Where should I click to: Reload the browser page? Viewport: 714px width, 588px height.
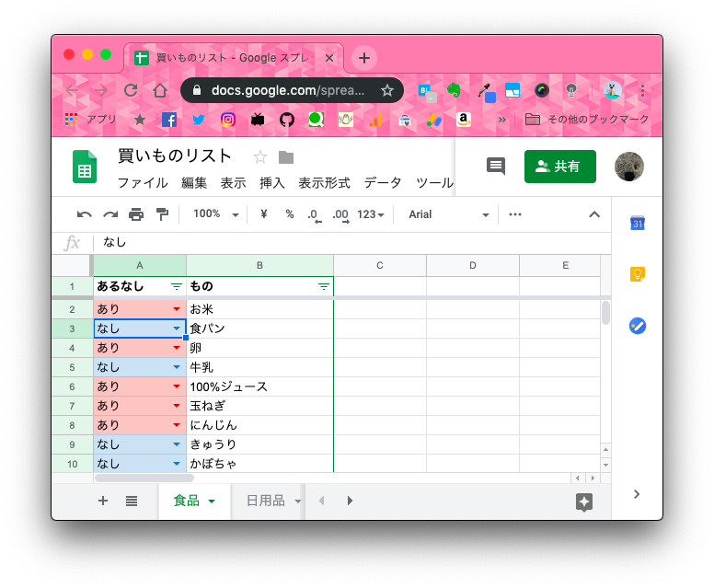[132, 90]
